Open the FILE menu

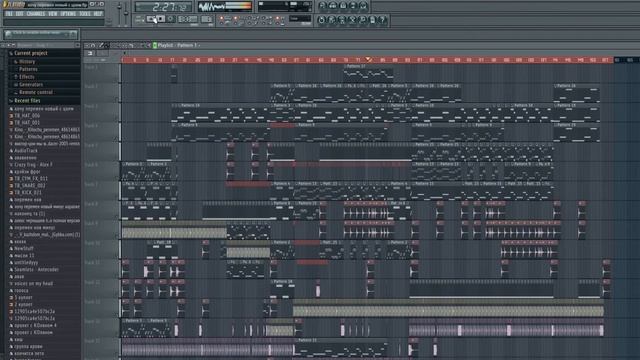pyautogui.click(x=9, y=14)
